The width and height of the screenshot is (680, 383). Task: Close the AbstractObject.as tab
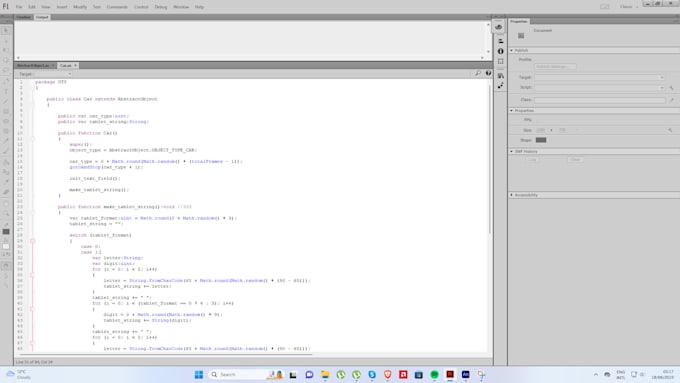coord(53,65)
